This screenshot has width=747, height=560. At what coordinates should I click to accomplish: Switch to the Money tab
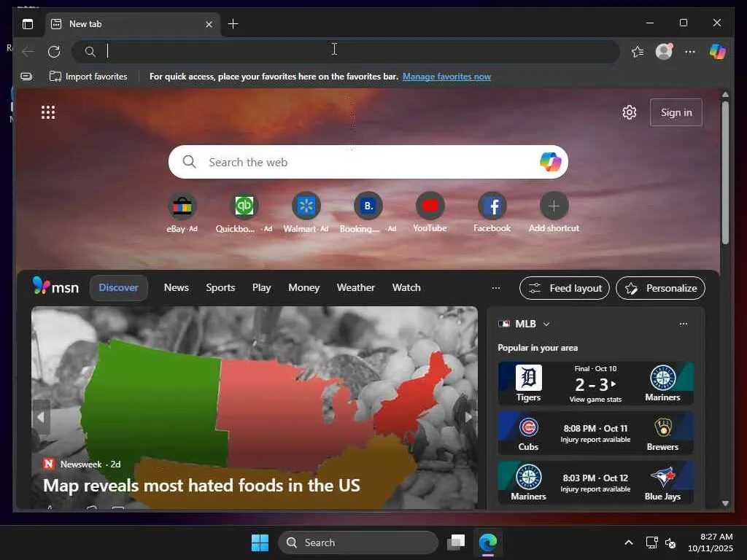point(303,287)
